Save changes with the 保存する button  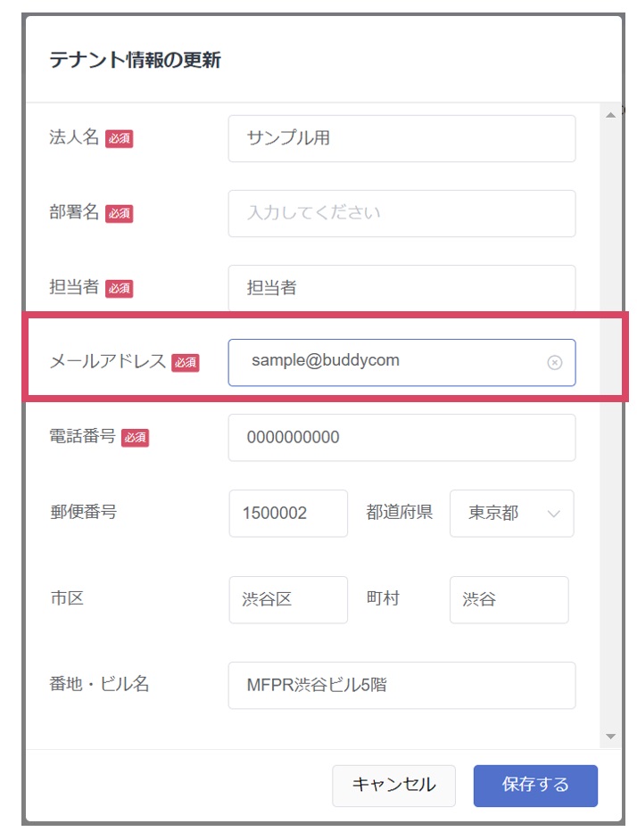(535, 785)
